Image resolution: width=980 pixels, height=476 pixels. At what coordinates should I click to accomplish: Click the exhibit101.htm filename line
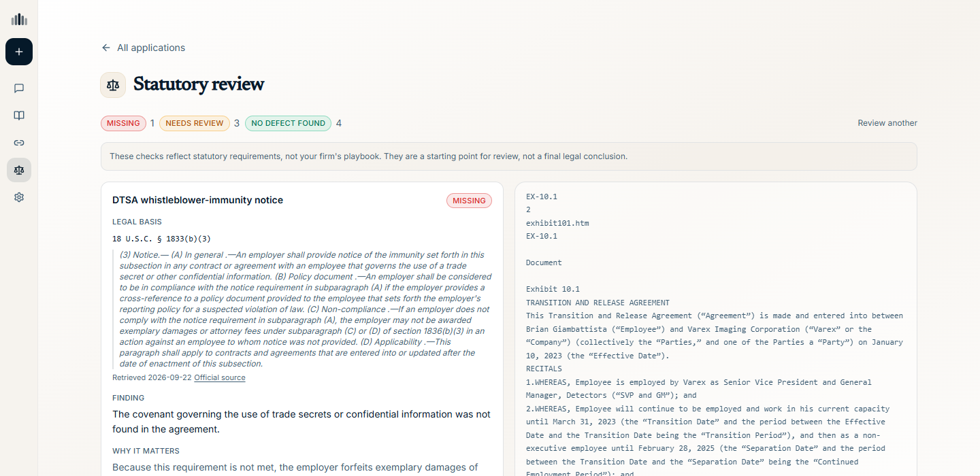(557, 223)
